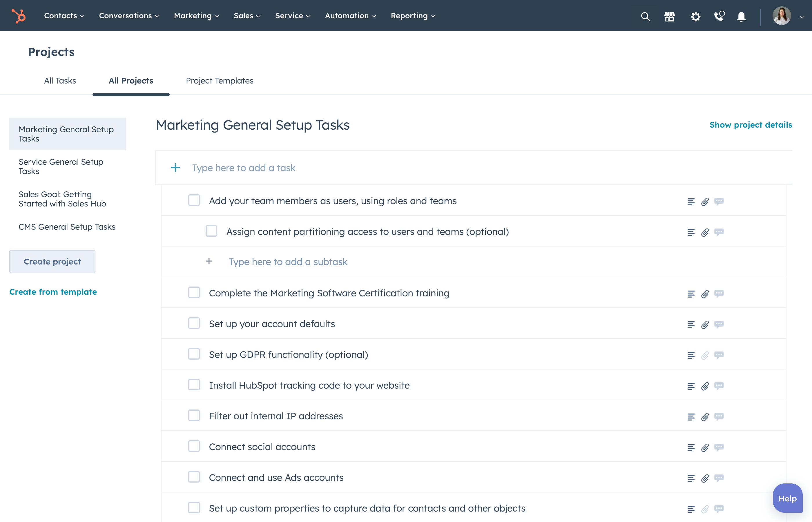The height and width of the screenshot is (522, 812).
Task: Click the plus icon to add a task
Action: click(175, 167)
